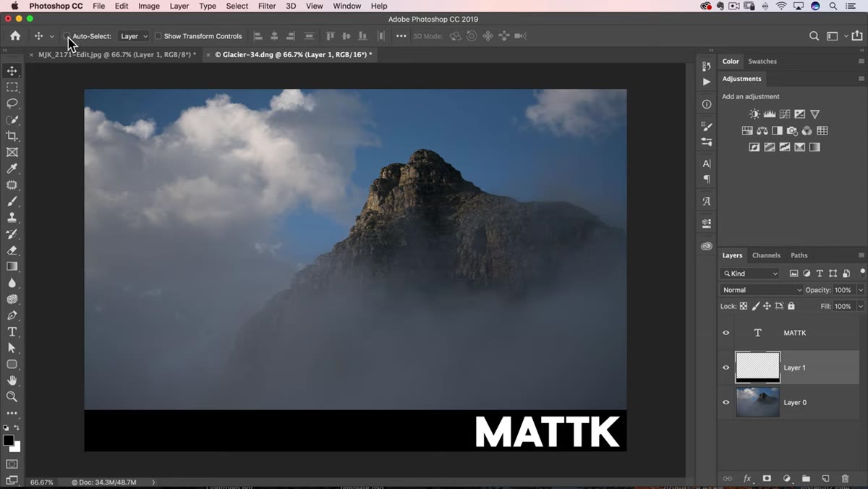The width and height of the screenshot is (868, 489).
Task: Click the Layer 1 thumbnail
Action: 757,367
